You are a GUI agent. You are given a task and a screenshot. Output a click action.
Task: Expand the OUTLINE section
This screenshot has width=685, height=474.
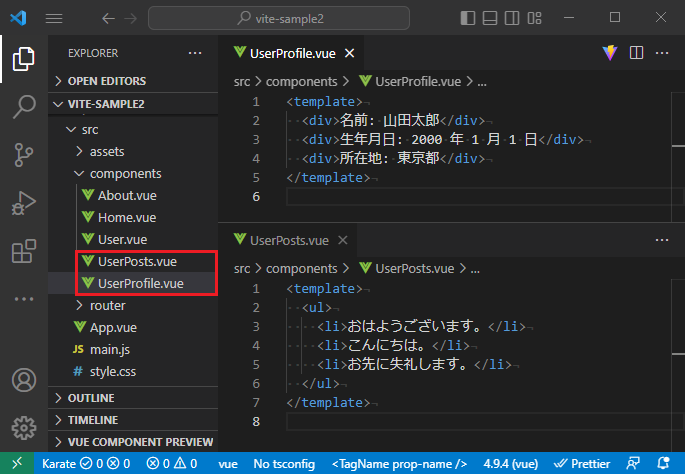[133, 398]
